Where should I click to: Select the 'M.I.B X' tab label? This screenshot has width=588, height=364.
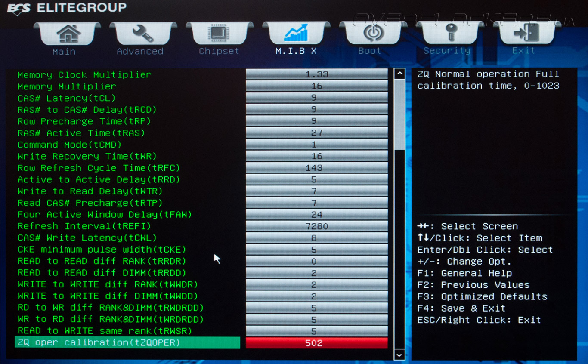pos(296,51)
